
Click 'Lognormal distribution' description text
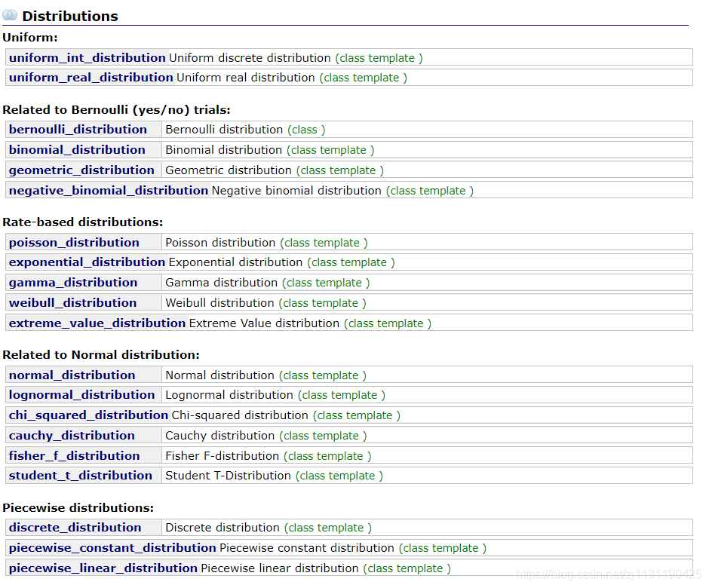229,395
